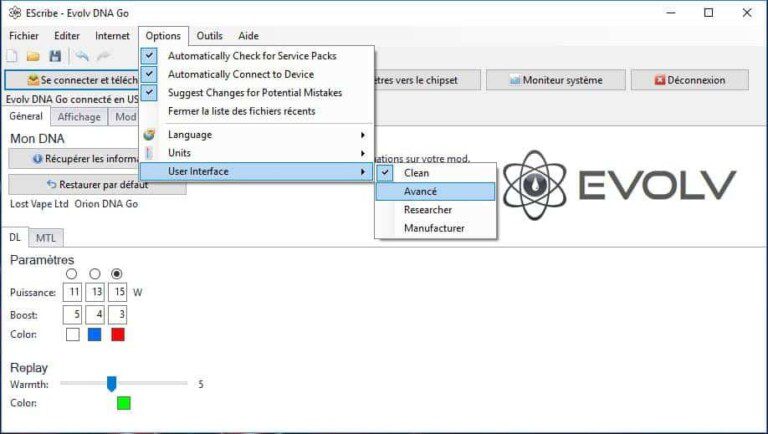Click the Warmth slider handle
Screen dimensions: 768x434
coord(112,384)
